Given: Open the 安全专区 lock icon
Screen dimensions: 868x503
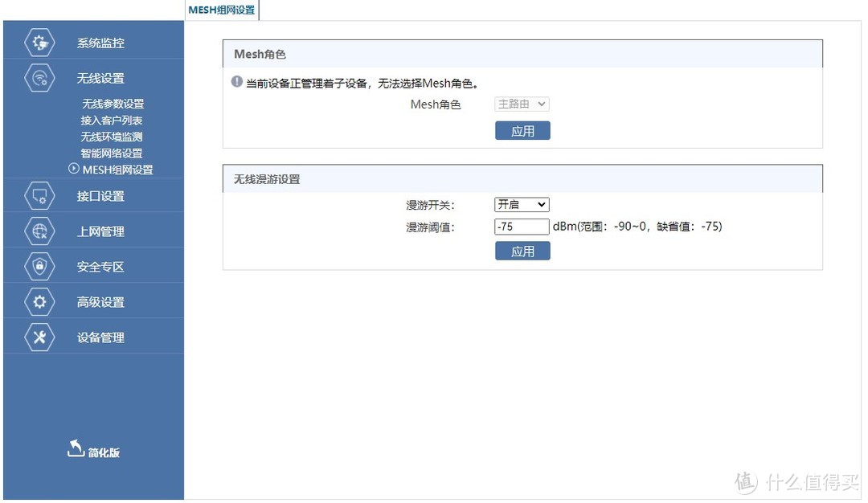Looking at the screenshot, I should tap(39, 266).
